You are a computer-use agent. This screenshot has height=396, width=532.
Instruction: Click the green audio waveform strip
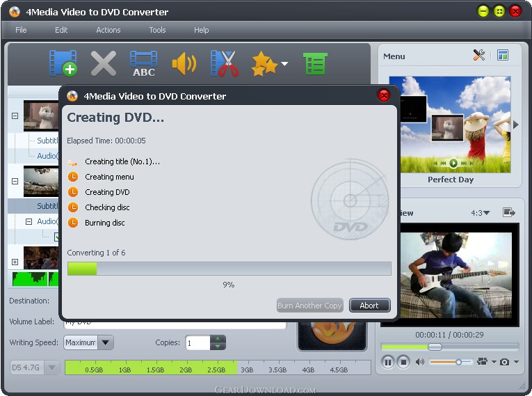pyautogui.click(x=35, y=279)
